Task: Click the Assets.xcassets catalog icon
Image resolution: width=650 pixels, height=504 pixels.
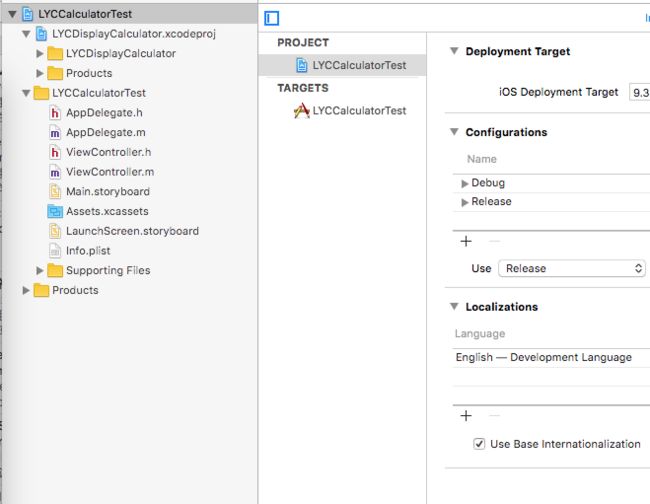Action: pos(55,211)
